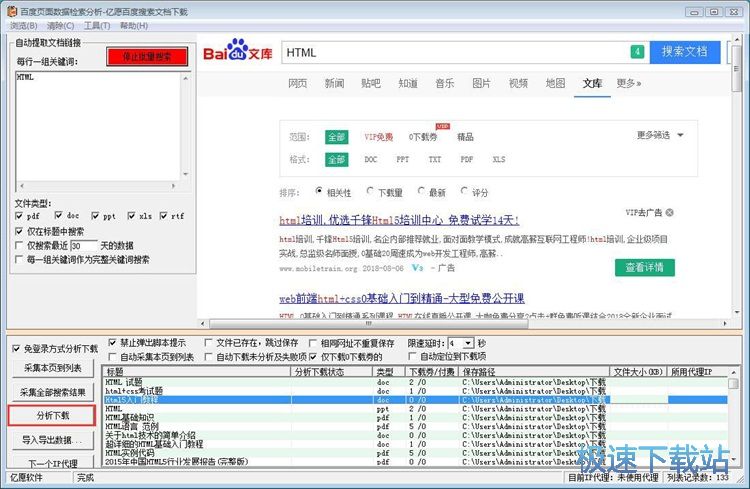The height and width of the screenshot is (489, 750).
Task: Click the app icon in title bar
Action: click(x=12, y=11)
